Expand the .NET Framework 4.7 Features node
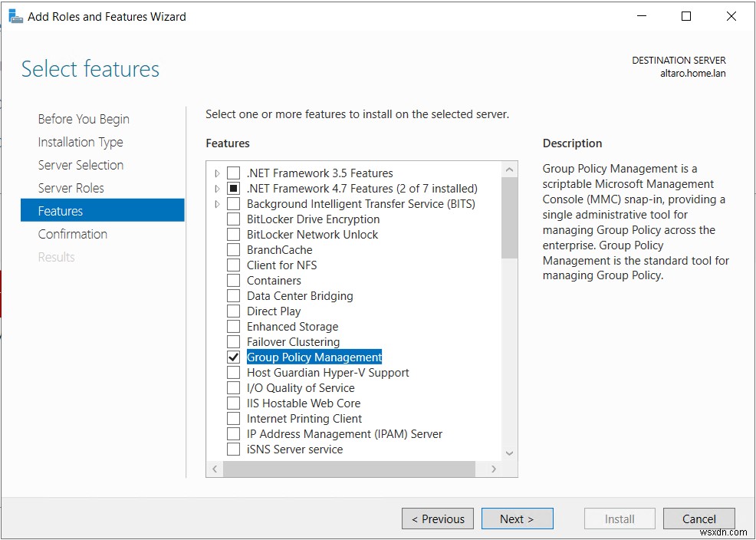The image size is (756, 540). [x=219, y=188]
